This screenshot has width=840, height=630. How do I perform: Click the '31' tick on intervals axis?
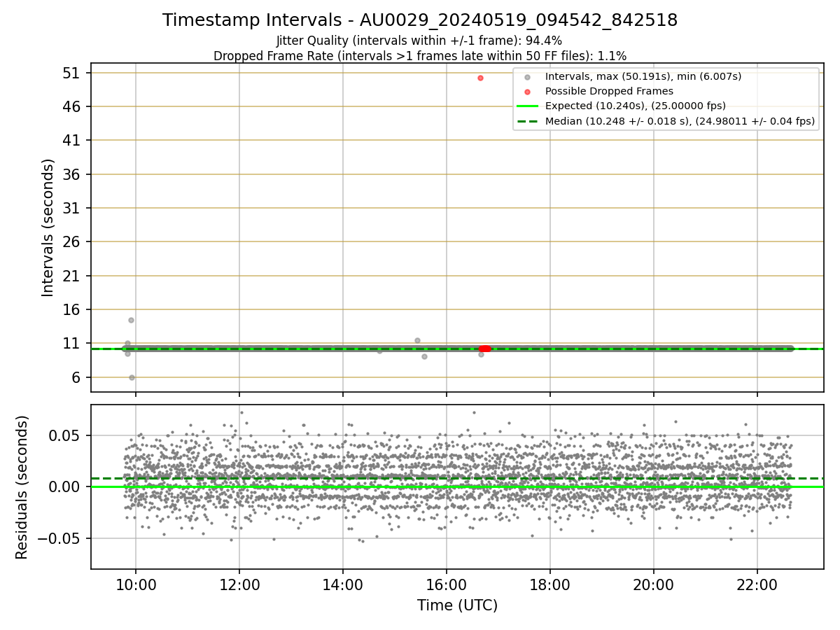pyautogui.click(x=72, y=208)
